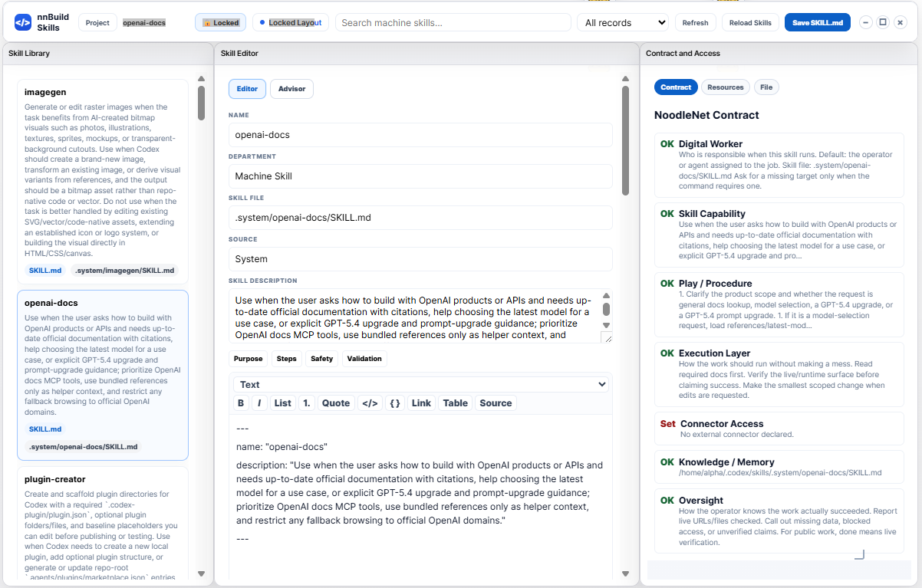922x588 pixels.
Task: Click Skill Editor scrollbar thumb
Action: click(625, 140)
